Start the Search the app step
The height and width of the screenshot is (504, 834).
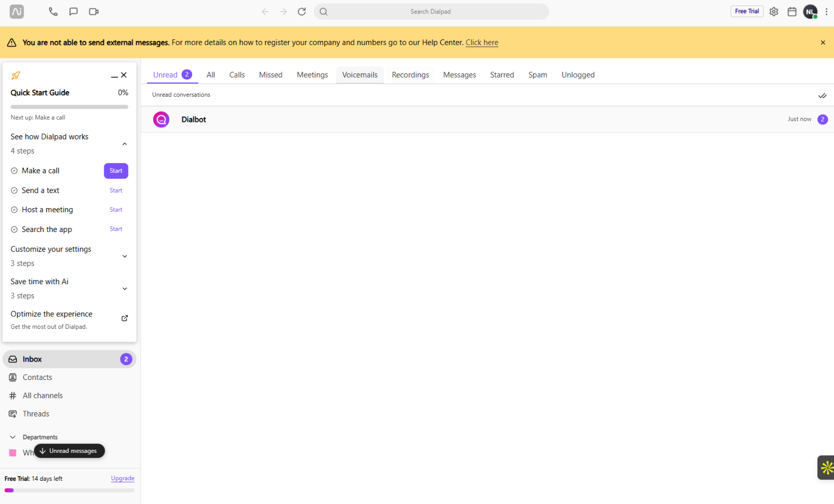116,229
